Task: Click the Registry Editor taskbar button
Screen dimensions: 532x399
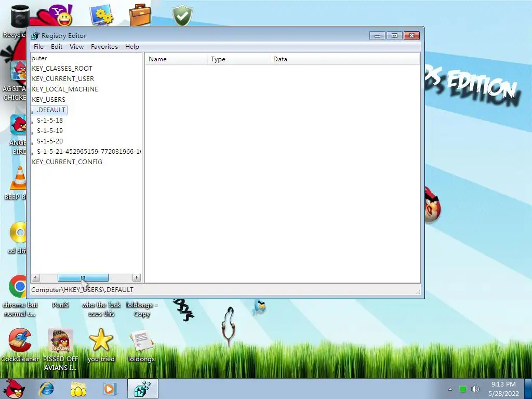Action: [142, 389]
